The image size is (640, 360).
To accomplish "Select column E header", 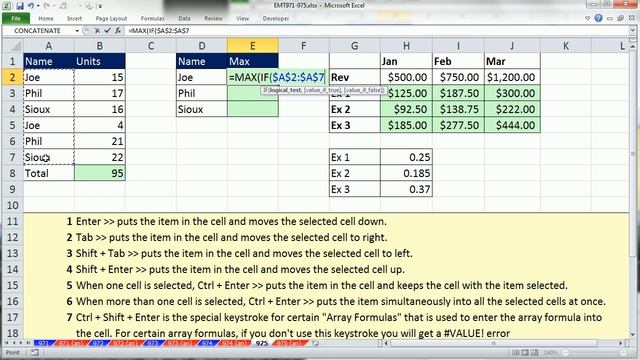I will (253, 46).
